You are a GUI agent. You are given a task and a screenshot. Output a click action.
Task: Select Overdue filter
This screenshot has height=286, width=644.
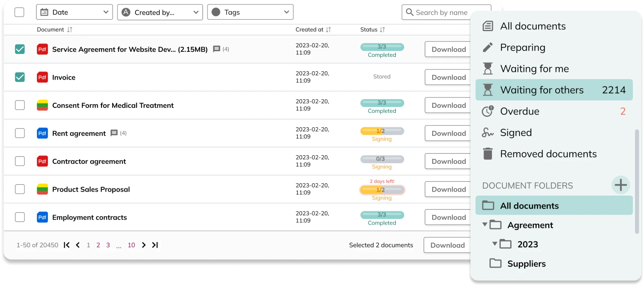[554, 111]
